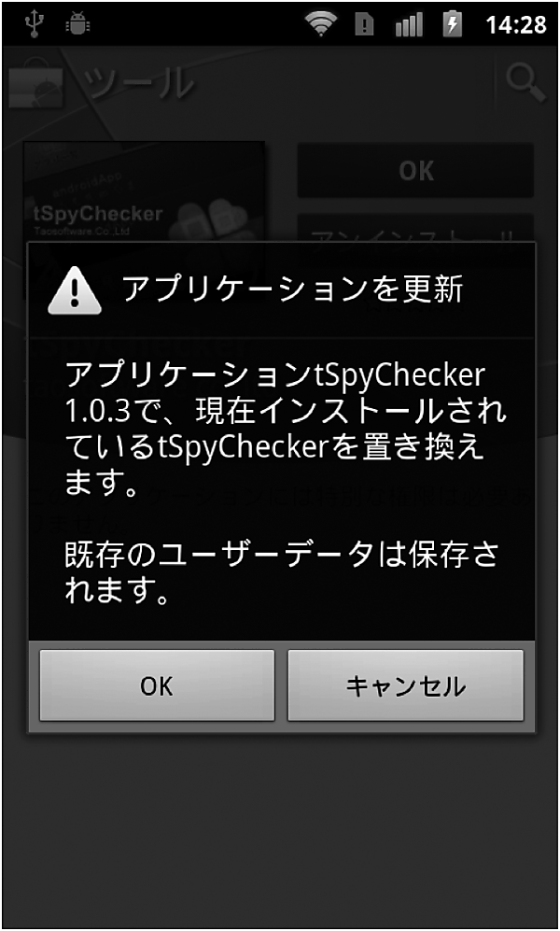Select the ツール category title

(x=140, y=84)
